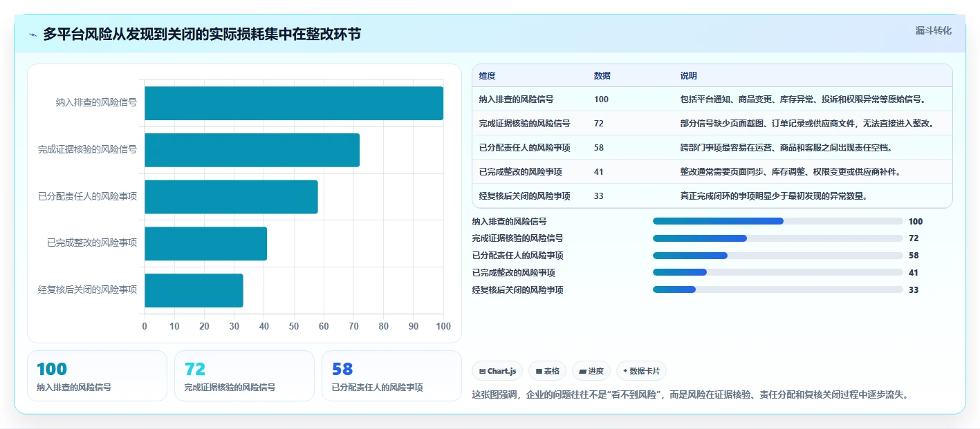
Task: Click the footer note starting 这张图强调
Action: (690, 395)
